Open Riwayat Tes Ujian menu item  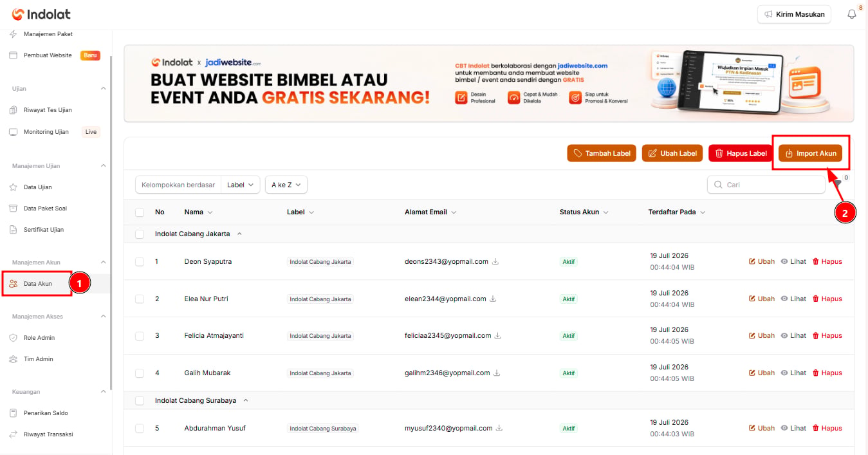[x=47, y=110]
